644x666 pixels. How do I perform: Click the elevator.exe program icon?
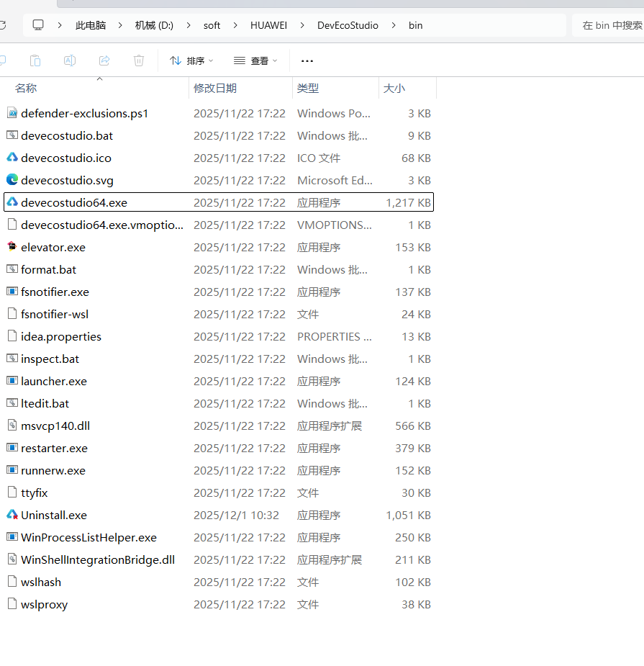click(12, 247)
